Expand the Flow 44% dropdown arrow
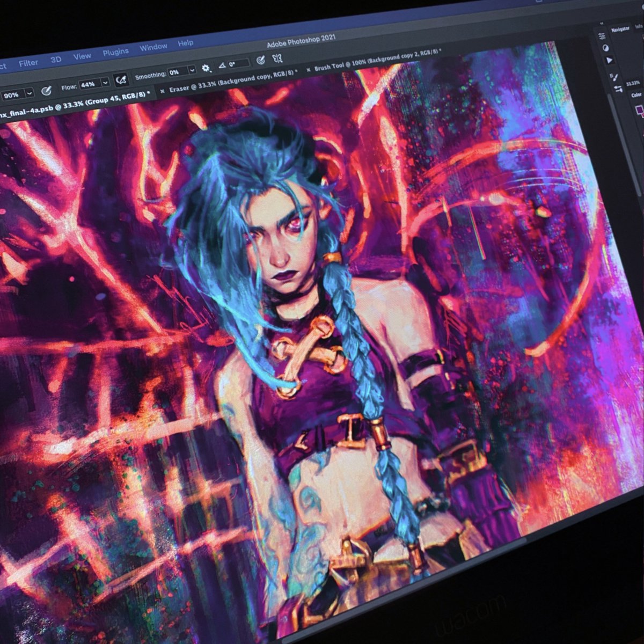 [105, 82]
